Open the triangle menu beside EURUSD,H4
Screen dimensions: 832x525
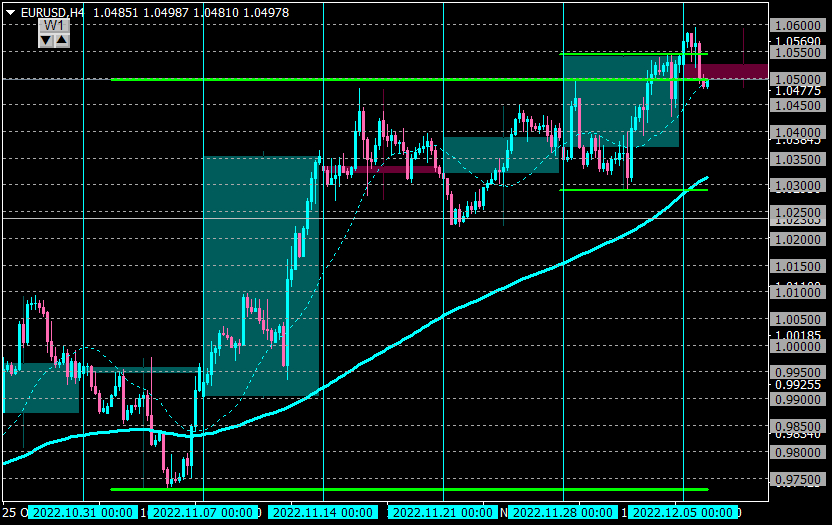[10, 13]
